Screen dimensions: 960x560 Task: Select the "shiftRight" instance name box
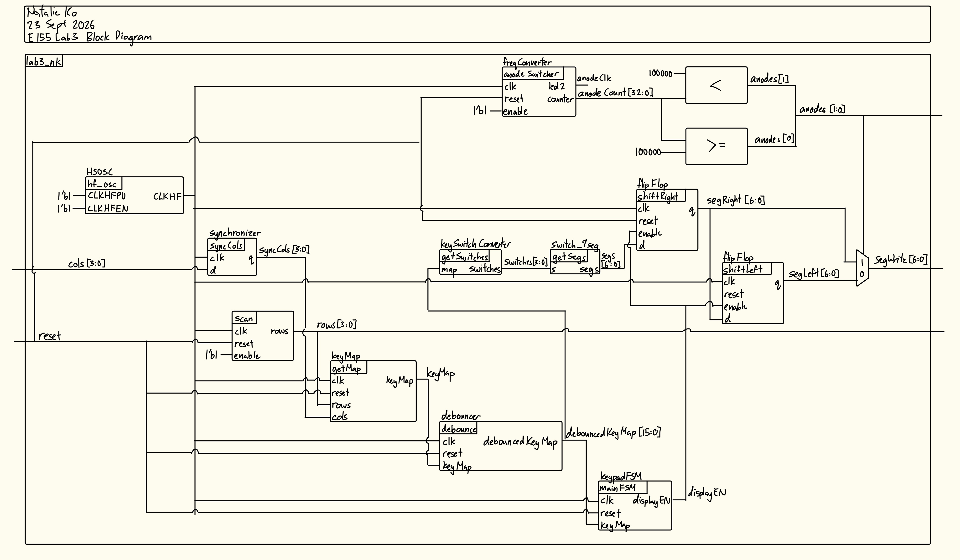[661, 195]
